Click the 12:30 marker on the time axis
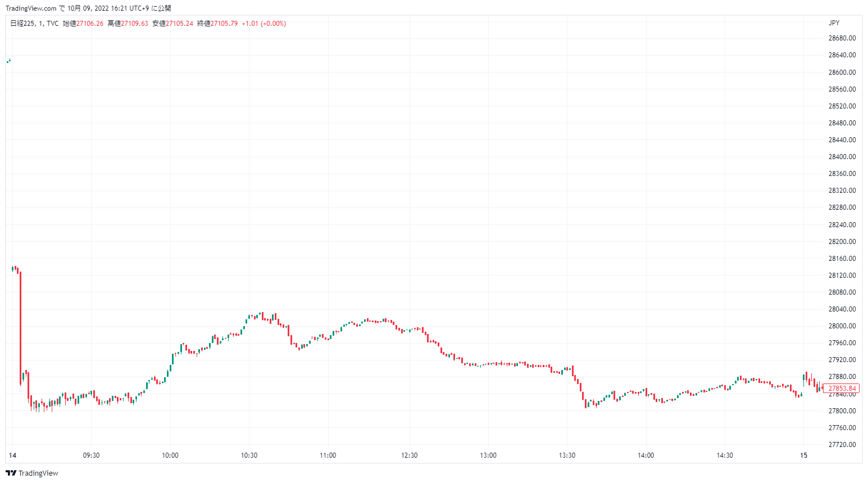 tap(410, 455)
